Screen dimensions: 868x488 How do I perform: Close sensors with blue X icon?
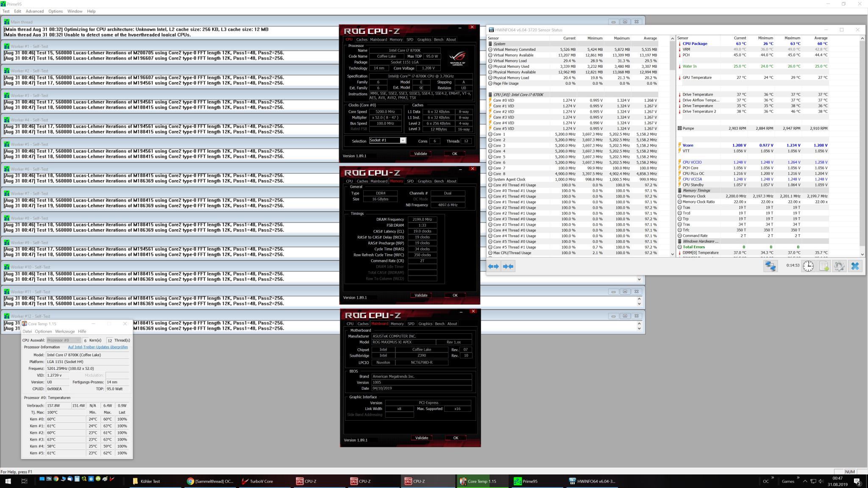[x=855, y=266]
